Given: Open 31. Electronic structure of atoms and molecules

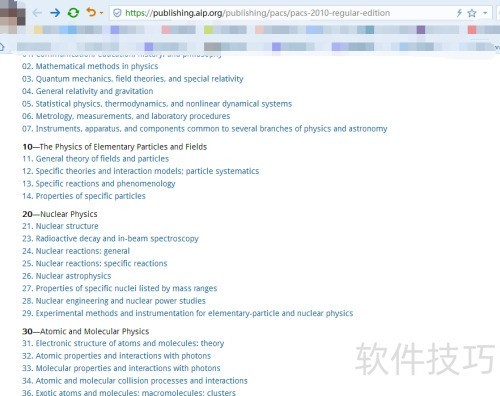Looking at the screenshot, I should coord(123,344).
